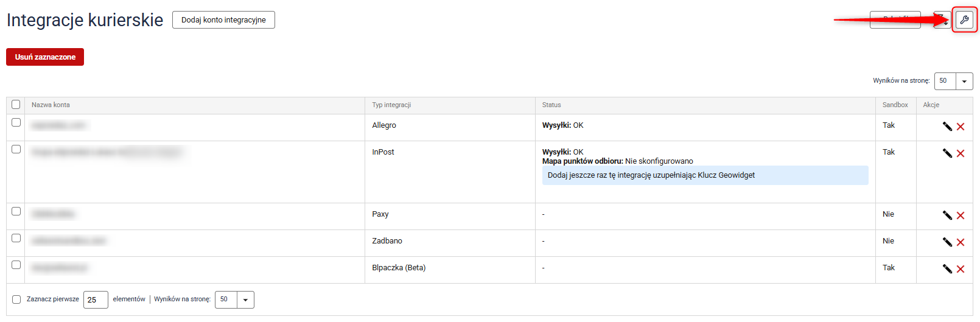Screen dimensions: 980x322
Task: Edit the Allegro integration with pencil icon
Action: 947,127
